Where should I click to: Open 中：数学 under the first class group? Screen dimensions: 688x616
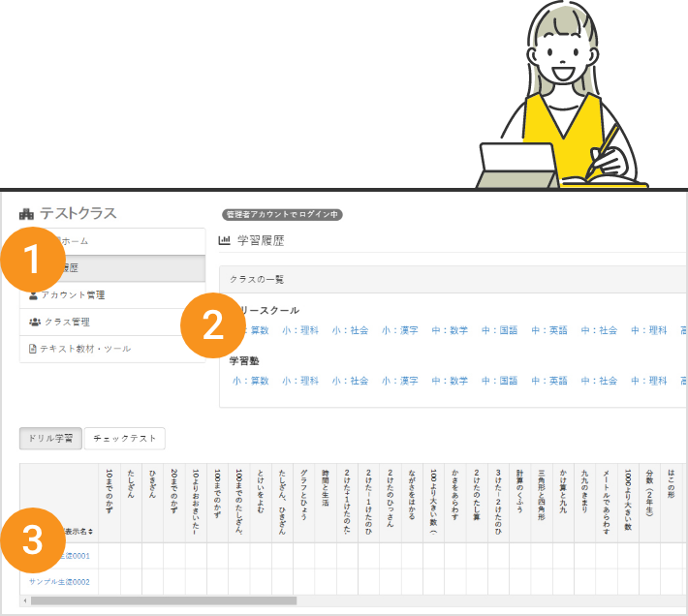click(x=450, y=330)
